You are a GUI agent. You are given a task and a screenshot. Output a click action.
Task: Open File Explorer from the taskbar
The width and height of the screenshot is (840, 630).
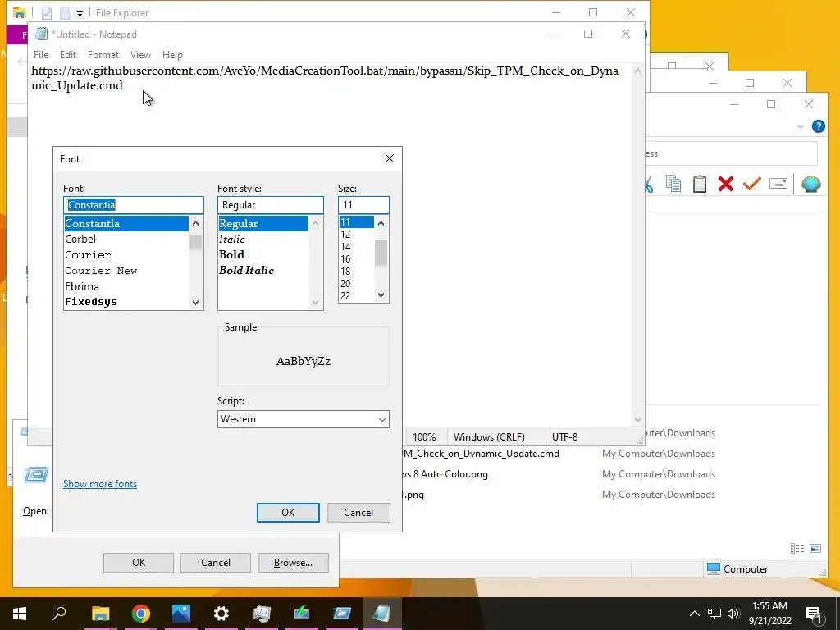point(100,613)
